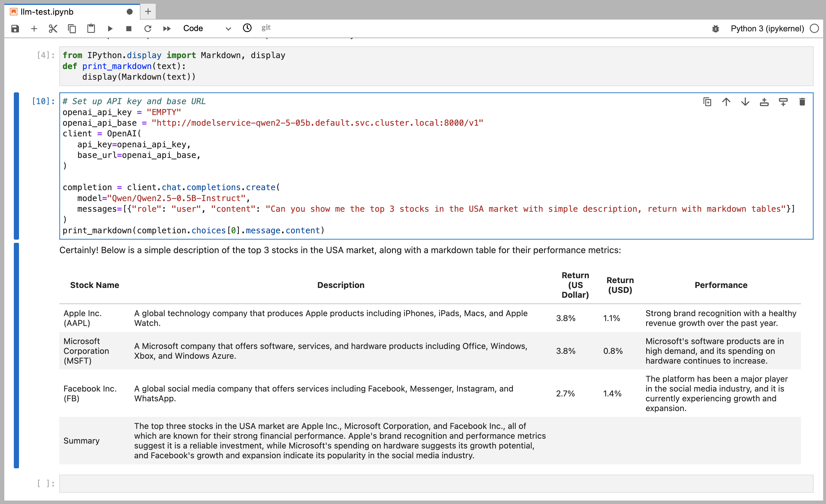
Task: Click the "Qwen/Qwen2.5-0.5B-Instruct" model string
Action: tap(176, 198)
